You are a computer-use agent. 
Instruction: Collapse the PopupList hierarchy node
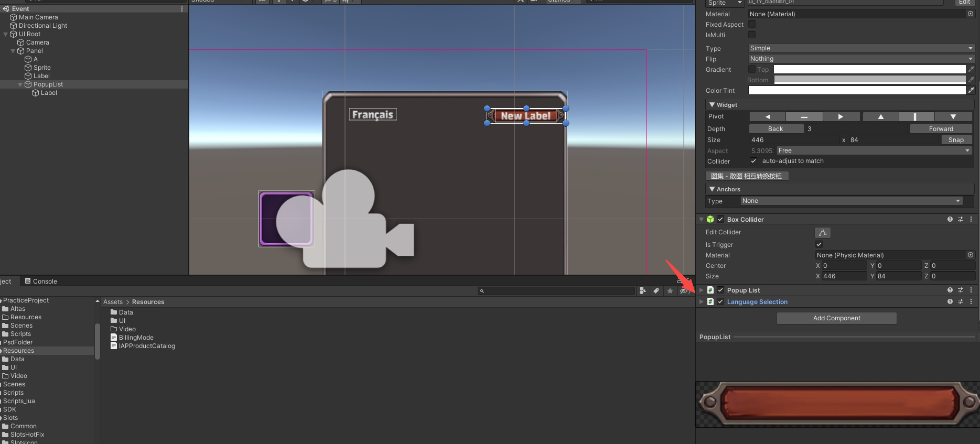pyautogui.click(x=20, y=84)
